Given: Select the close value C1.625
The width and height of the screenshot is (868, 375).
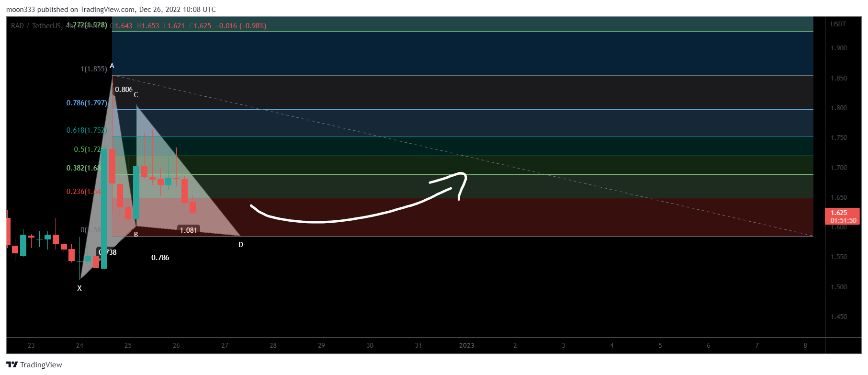Looking at the screenshot, I should click(x=200, y=26).
